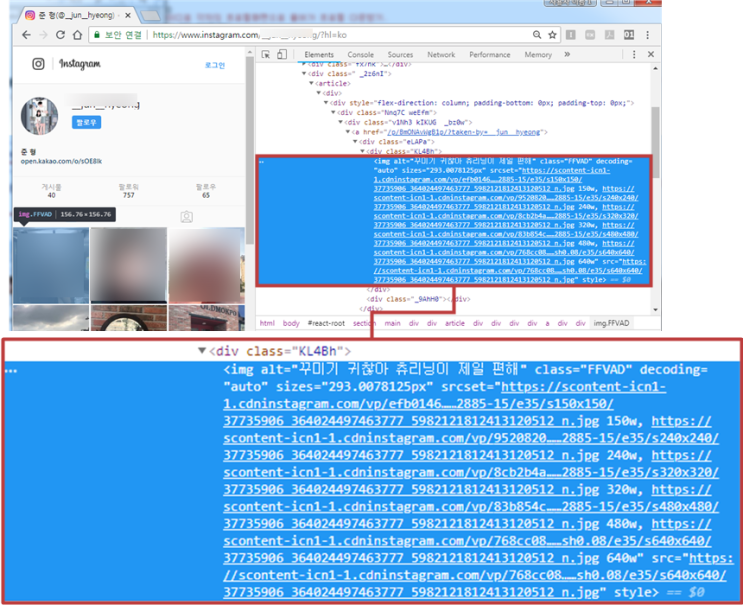The image size is (743, 605).
Task: Collapse the div class Nnq7C weEfm node
Action: (333, 112)
